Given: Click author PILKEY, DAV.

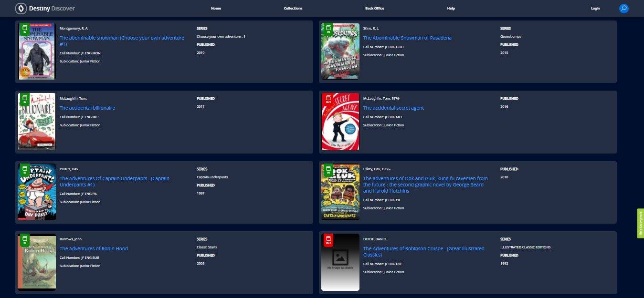Looking at the screenshot, I should (70, 169).
